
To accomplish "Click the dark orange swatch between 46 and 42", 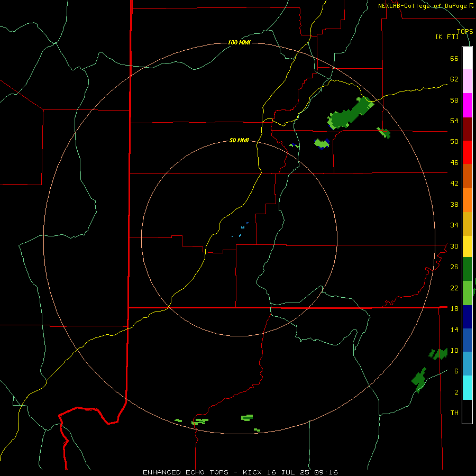I will tap(467, 176).
